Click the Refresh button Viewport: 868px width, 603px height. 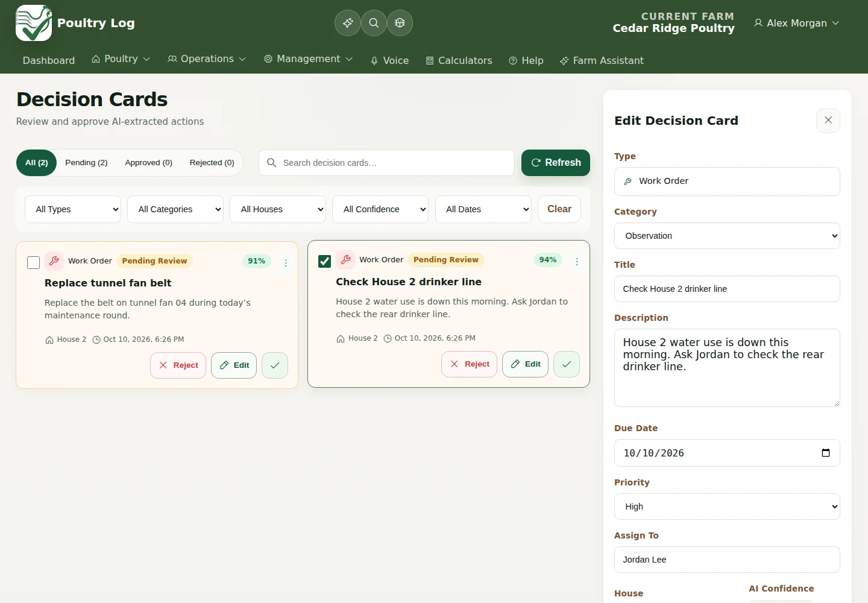click(x=556, y=163)
